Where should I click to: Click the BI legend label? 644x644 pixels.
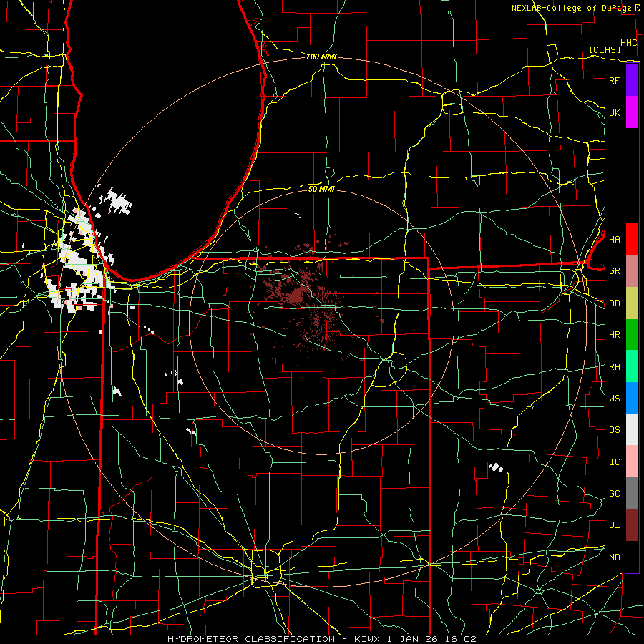click(614, 525)
